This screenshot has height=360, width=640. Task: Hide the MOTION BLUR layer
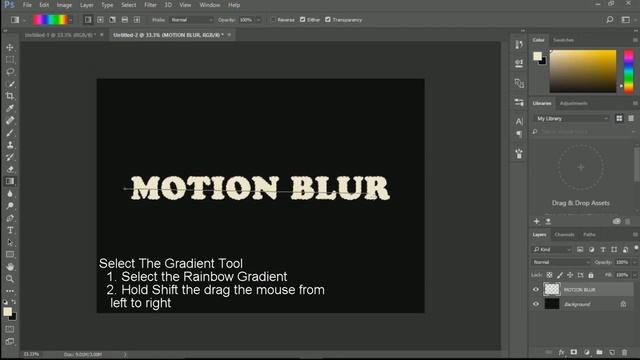(x=536, y=289)
